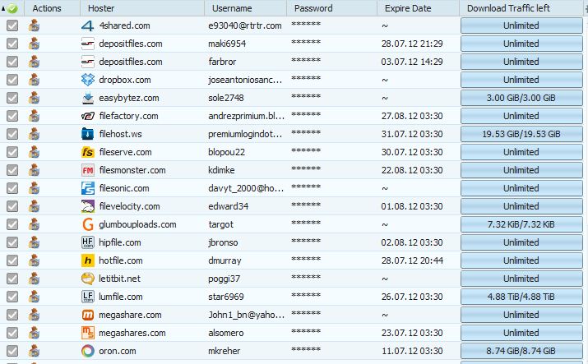588x364 pixels.
Task: Click the megashares.com hoster icon
Action: coord(88,333)
